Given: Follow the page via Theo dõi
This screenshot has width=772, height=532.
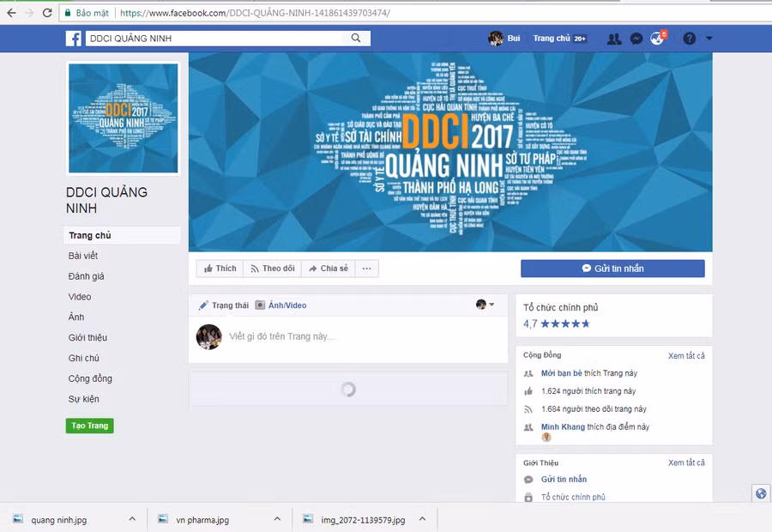Looking at the screenshot, I should coord(273,268).
